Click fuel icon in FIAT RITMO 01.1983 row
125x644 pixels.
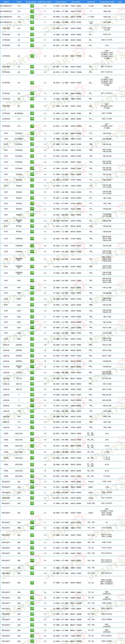32,226
